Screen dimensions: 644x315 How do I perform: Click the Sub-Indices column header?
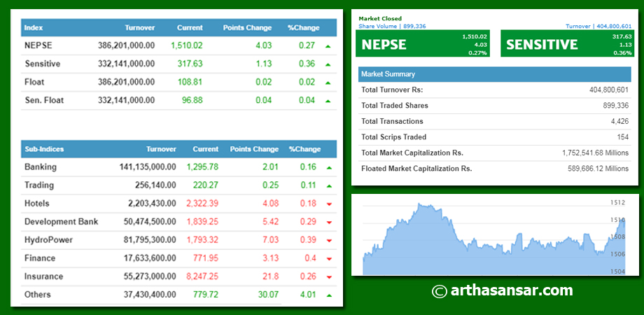coord(44,149)
